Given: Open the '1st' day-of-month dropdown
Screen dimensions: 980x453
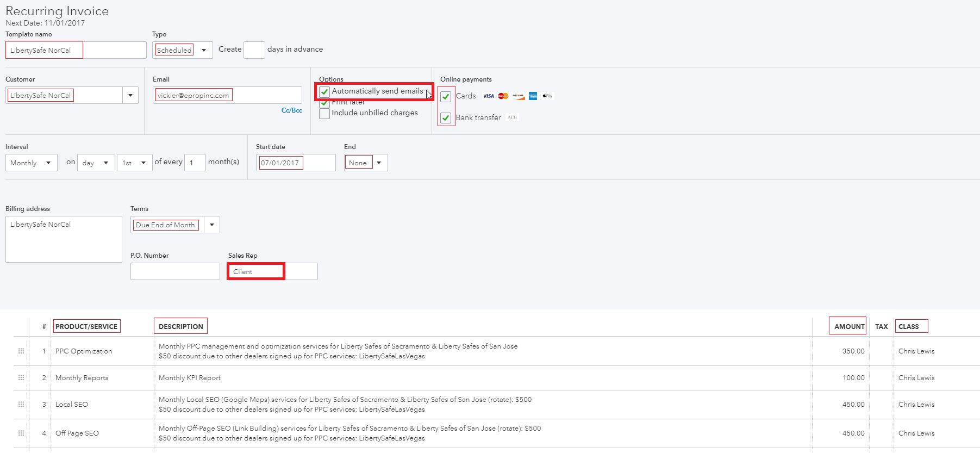Looking at the screenshot, I should [x=135, y=163].
